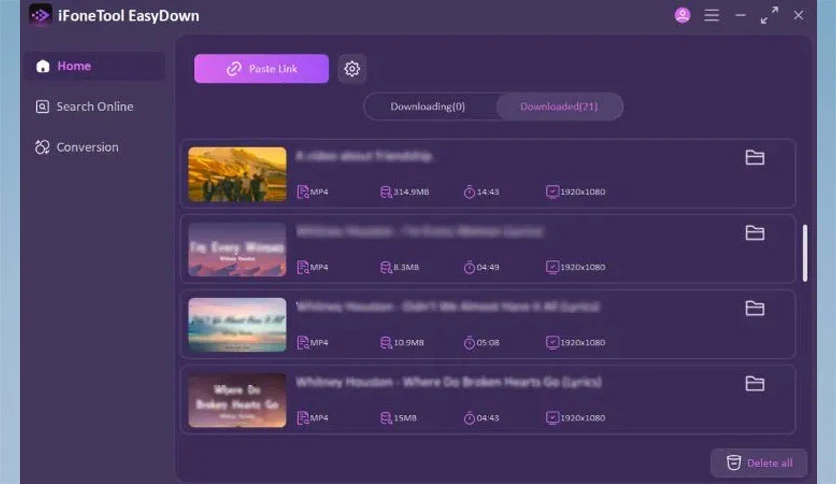Toggle fullscreen with the expand arrows icon
This screenshot has height=484, width=836.
click(x=769, y=15)
